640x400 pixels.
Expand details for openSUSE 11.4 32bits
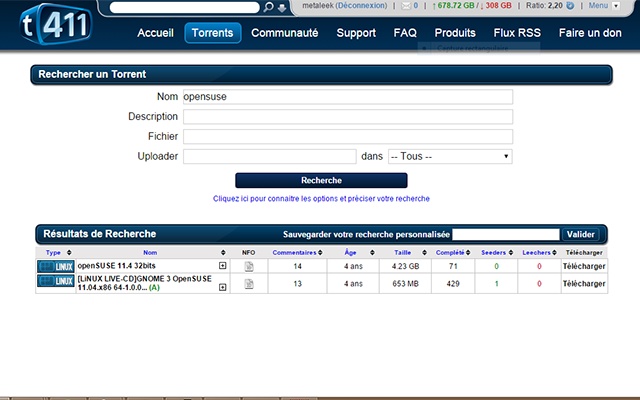[222, 266]
